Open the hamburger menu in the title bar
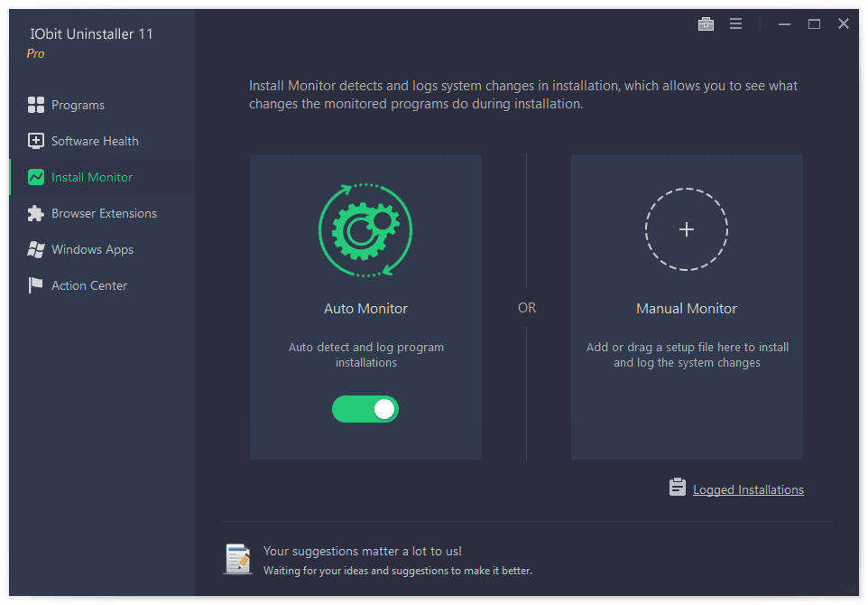This screenshot has height=605, width=868. (735, 23)
